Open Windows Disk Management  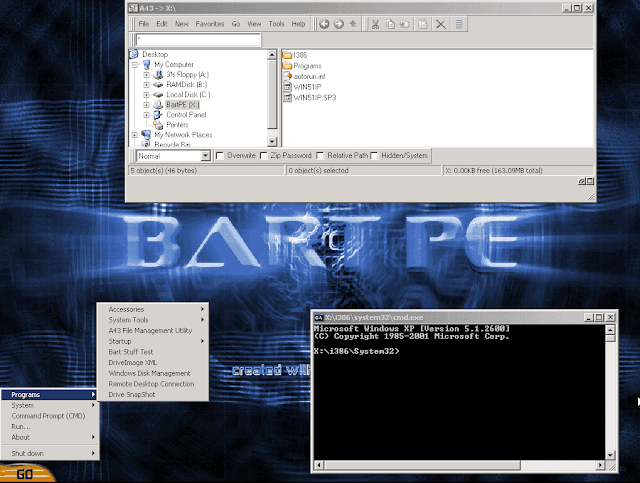click(x=153, y=373)
